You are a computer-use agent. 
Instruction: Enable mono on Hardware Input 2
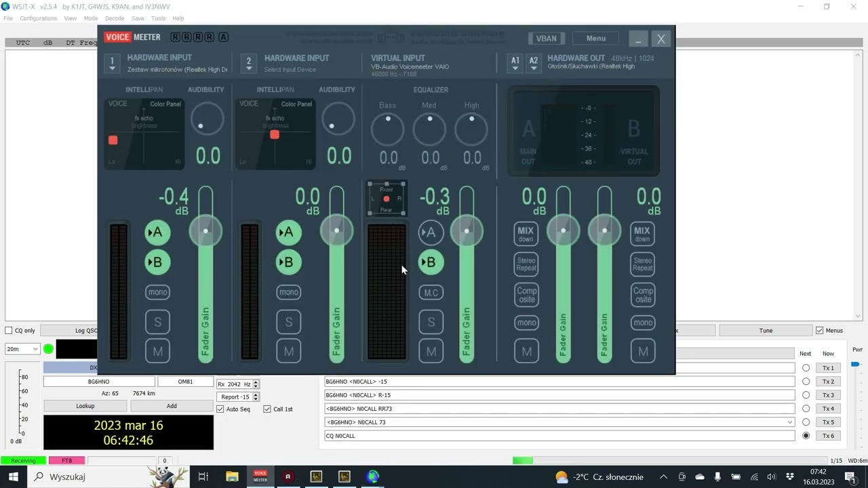coord(288,292)
